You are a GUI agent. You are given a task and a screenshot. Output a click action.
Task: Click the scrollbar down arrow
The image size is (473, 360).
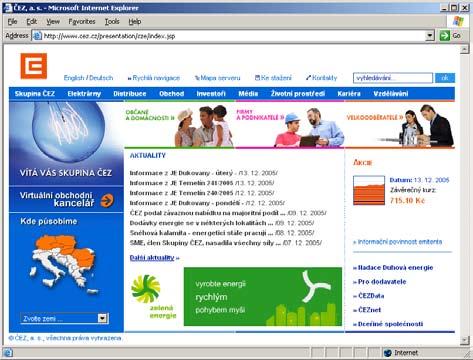coord(464,340)
